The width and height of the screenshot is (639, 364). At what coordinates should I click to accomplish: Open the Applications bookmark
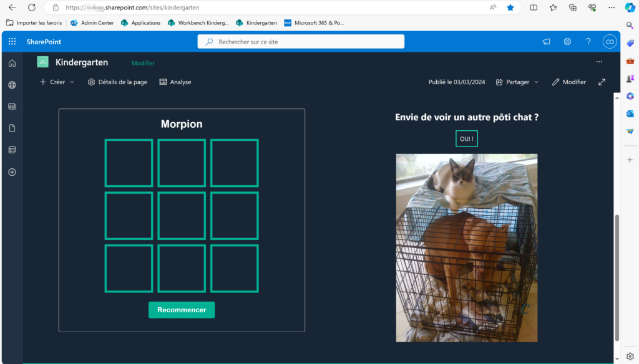click(x=140, y=23)
